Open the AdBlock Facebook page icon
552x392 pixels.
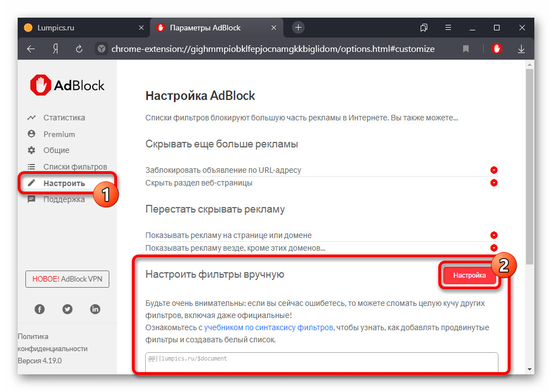click(40, 309)
